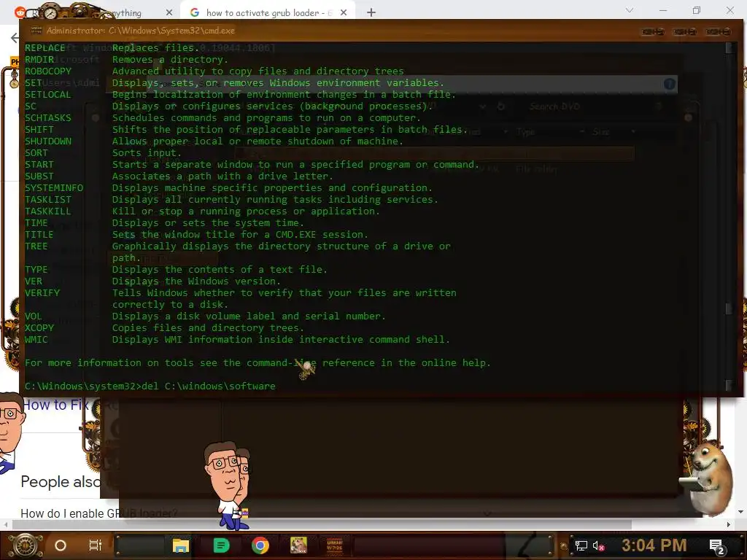
Task: Open the green notes app taskbar icon
Action: [220, 545]
